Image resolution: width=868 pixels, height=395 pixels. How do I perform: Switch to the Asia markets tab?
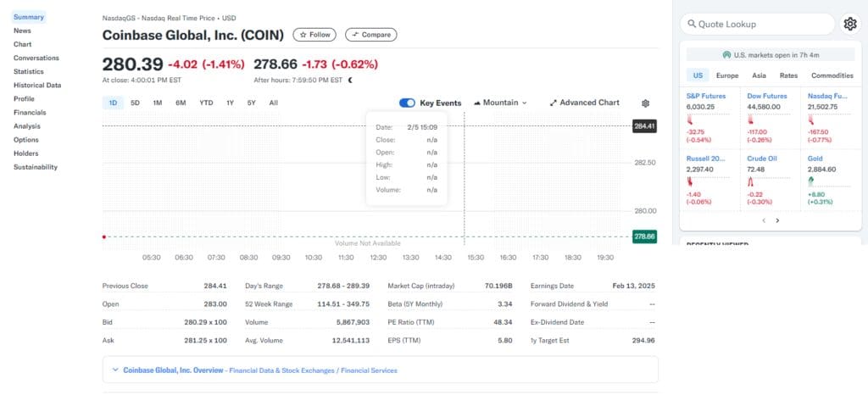coord(759,75)
